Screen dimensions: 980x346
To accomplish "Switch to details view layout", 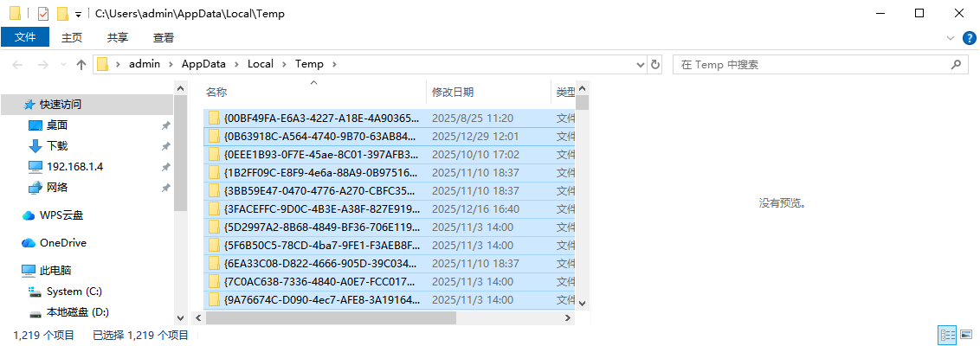I will (x=947, y=335).
